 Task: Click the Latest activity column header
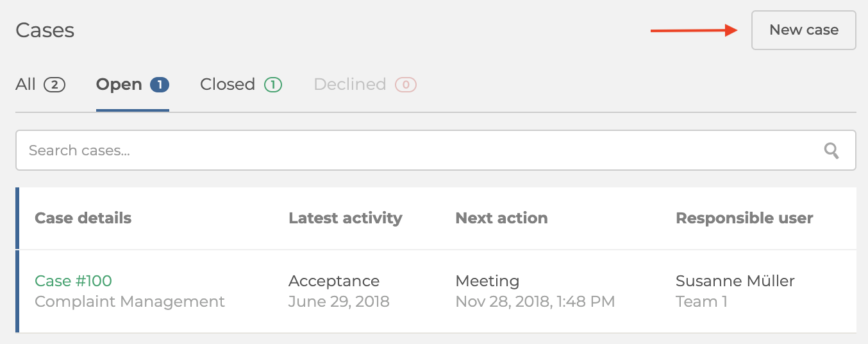(345, 218)
